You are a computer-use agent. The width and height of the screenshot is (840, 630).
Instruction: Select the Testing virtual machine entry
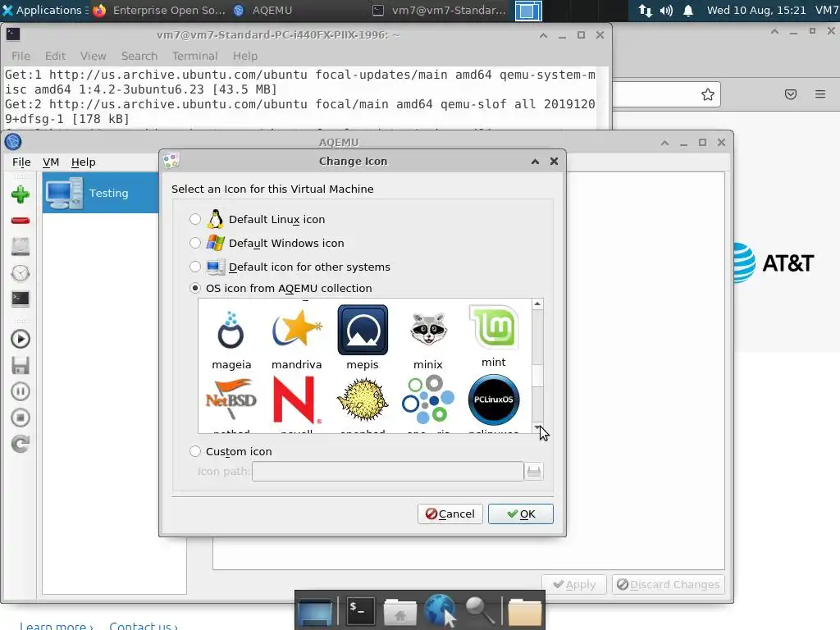101,193
